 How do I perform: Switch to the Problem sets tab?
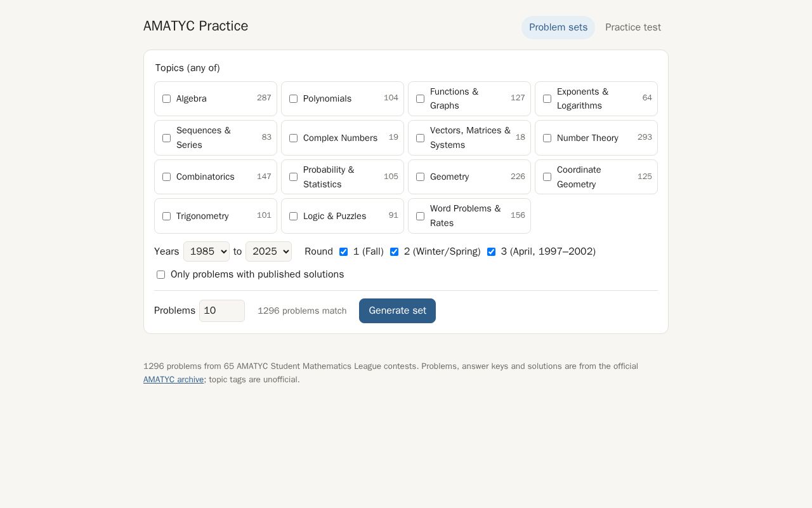[x=558, y=27]
